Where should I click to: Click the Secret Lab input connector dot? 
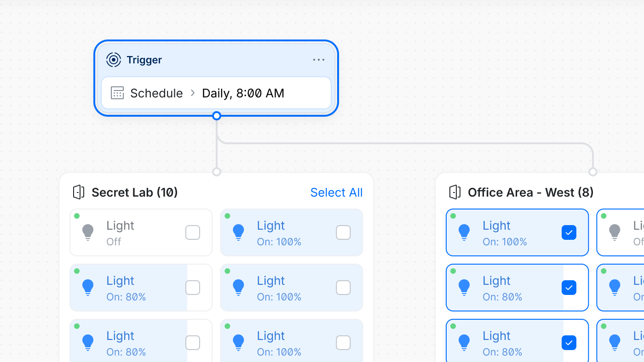click(x=217, y=172)
